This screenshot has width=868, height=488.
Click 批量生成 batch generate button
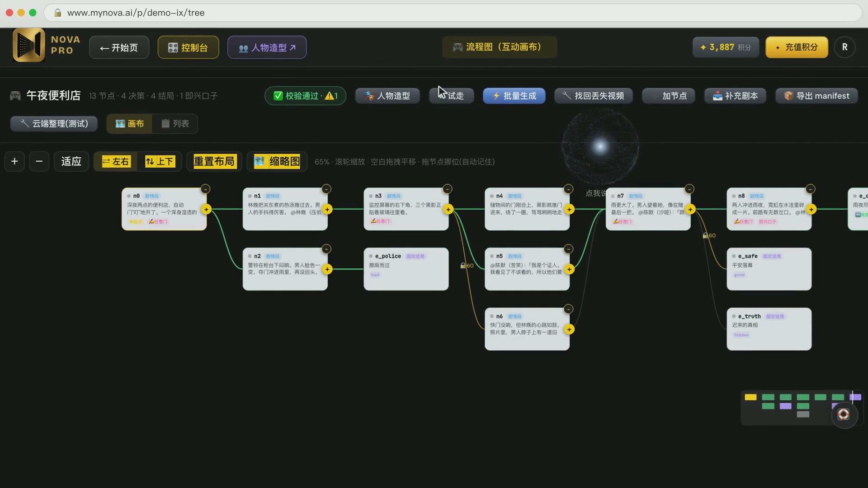(514, 96)
